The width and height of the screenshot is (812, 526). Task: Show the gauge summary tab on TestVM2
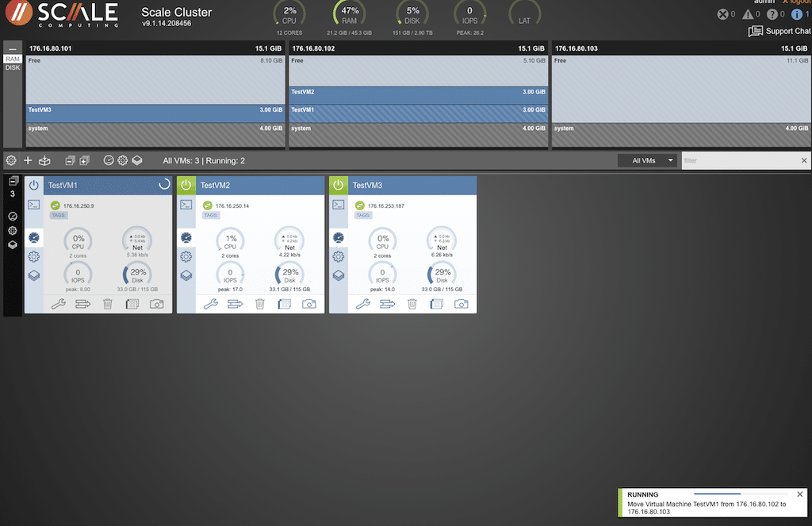pos(186,238)
